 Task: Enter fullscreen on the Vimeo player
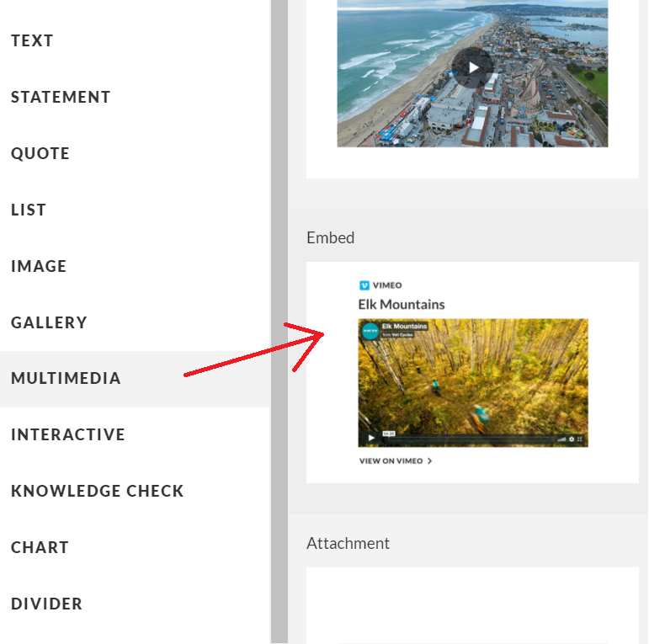tap(580, 439)
